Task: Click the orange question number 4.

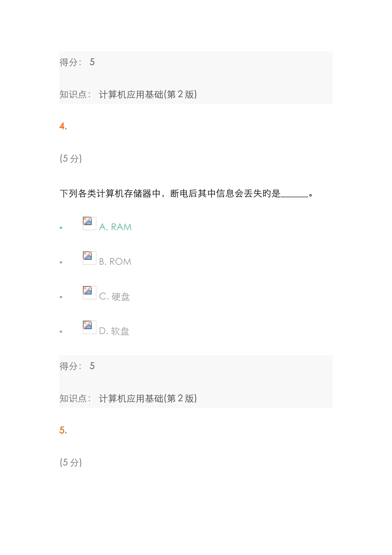Action: click(x=63, y=127)
